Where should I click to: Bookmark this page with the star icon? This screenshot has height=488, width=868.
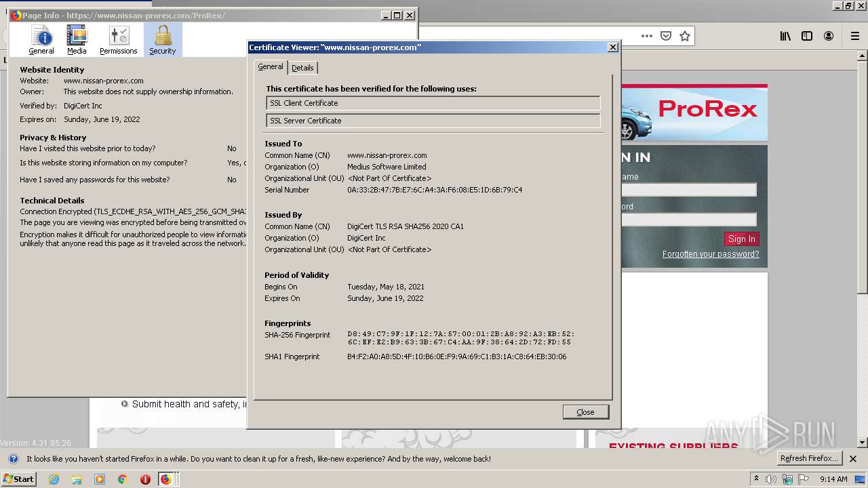[x=685, y=36]
